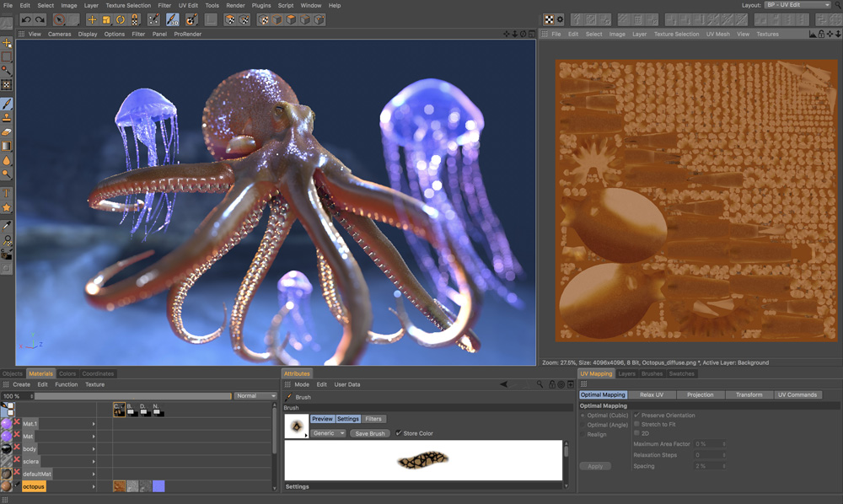843x504 pixels.
Task: Select the Text tool in left palette
Action: pos(7,194)
